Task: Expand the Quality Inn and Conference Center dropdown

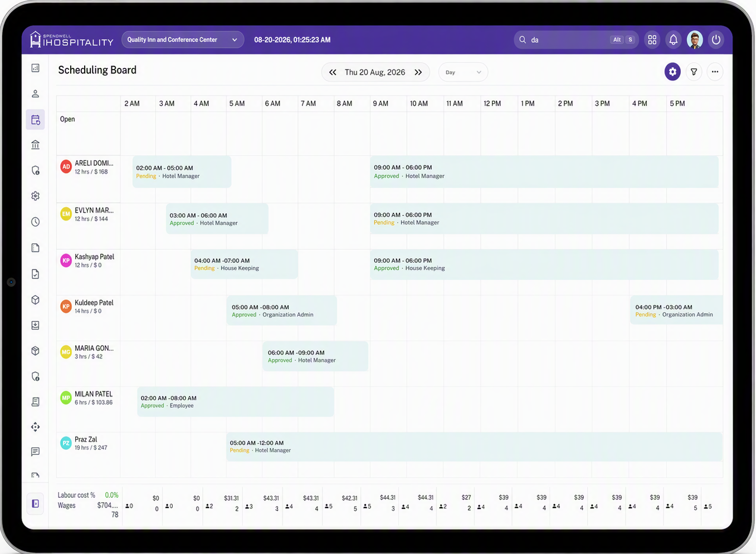Action: pos(183,40)
